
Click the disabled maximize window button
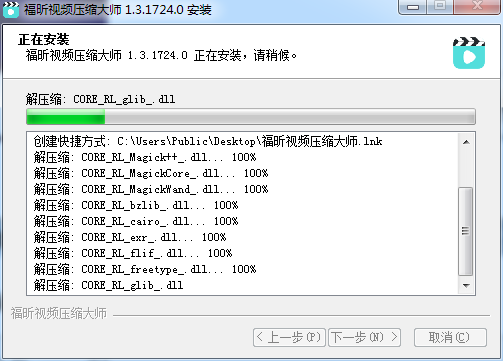[x=440, y=6]
